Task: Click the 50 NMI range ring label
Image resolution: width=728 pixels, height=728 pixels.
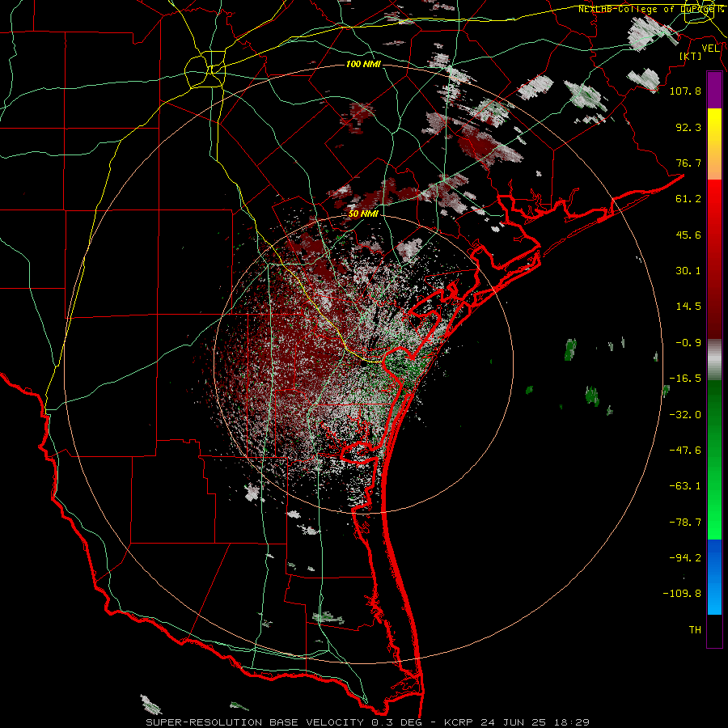Action: (x=363, y=214)
